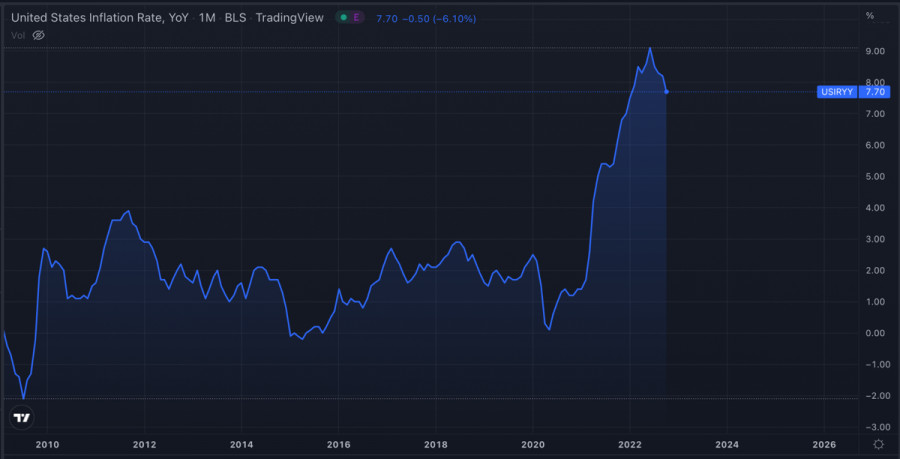Click the 2016 label on time axis
Screen dimensions: 900x459
339,444
